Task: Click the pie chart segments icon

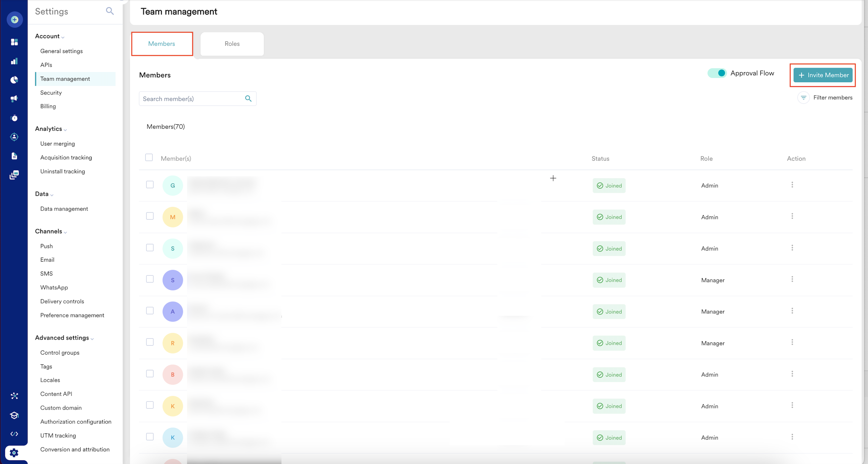Action: [14, 80]
